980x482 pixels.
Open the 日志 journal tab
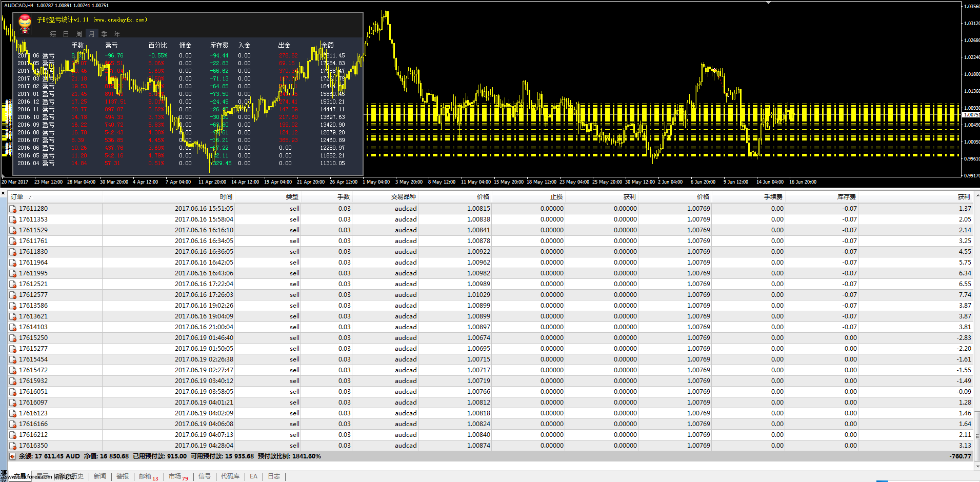click(274, 476)
